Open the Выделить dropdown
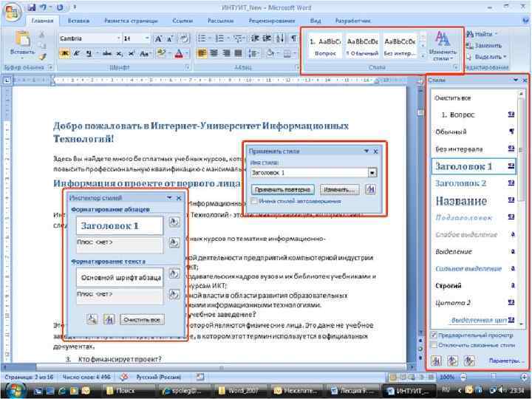532x399 pixels. point(487,57)
